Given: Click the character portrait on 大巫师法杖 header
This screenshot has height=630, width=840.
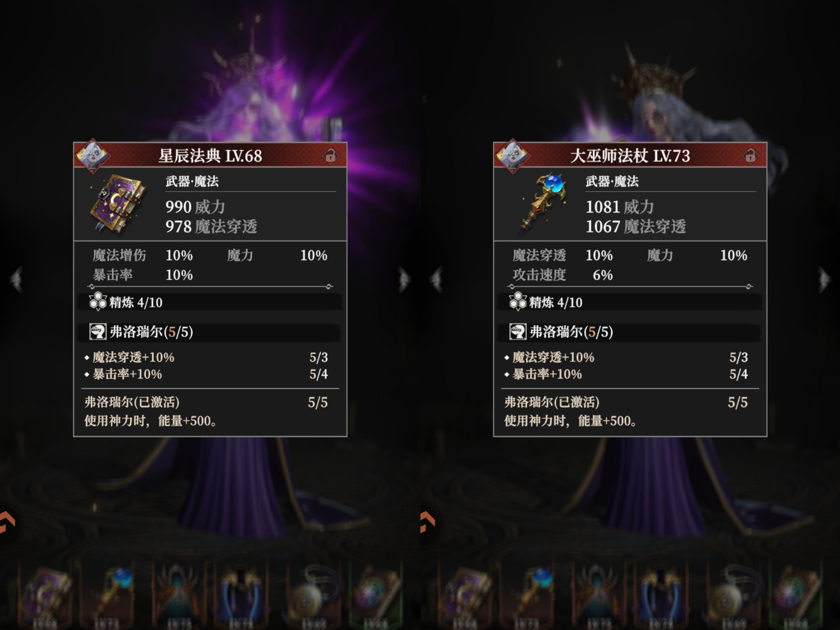Looking at the screenshot, I should click(x=513, y=156).
